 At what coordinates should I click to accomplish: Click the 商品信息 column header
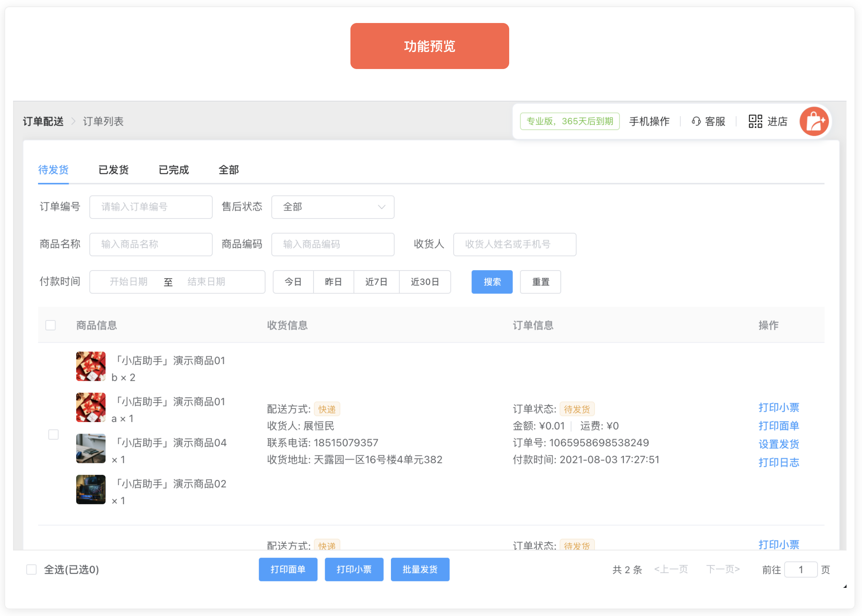96,326
